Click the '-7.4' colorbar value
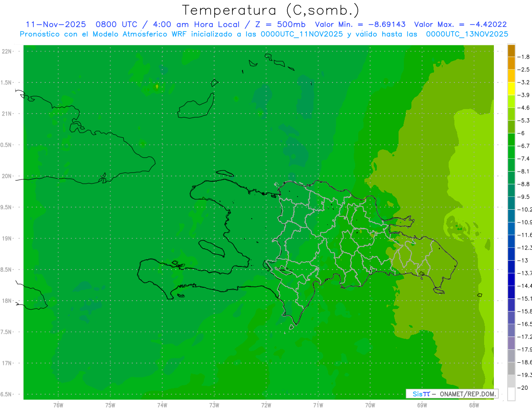Screen dimensions: 532x411 [x=524, y=158]
